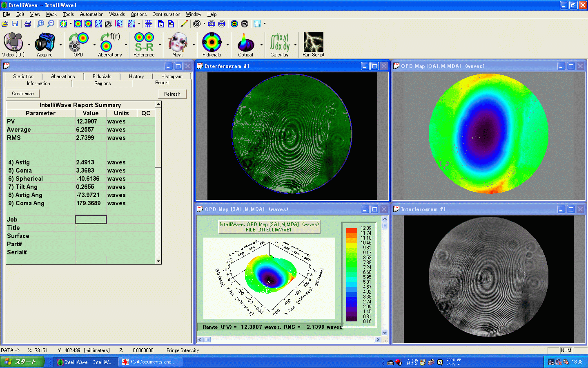This screenshot has height=368, width=588.
Task: Click the Job value input field
Action: [x=91, y=220]
